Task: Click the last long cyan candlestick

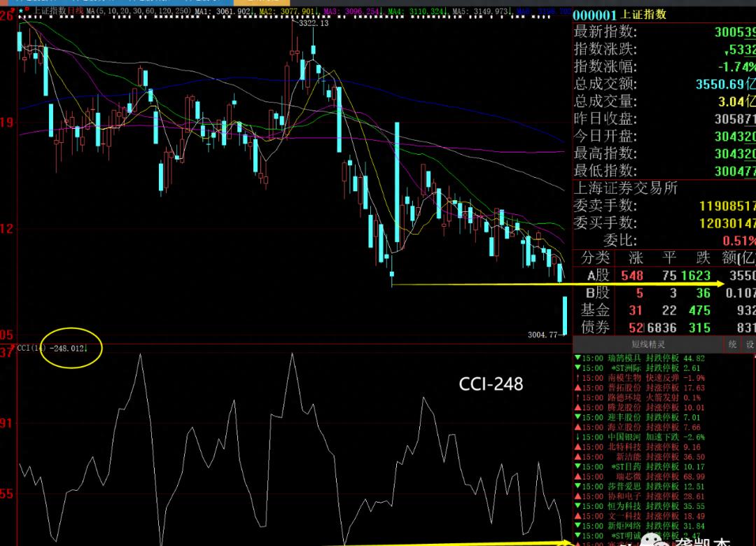Action: (x=565, y=316)
